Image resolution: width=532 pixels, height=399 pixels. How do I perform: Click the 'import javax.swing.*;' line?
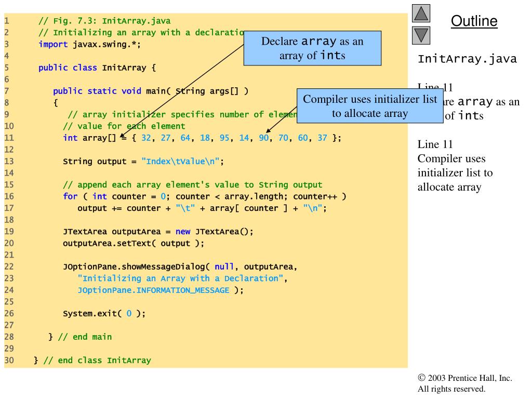[89, 45]
